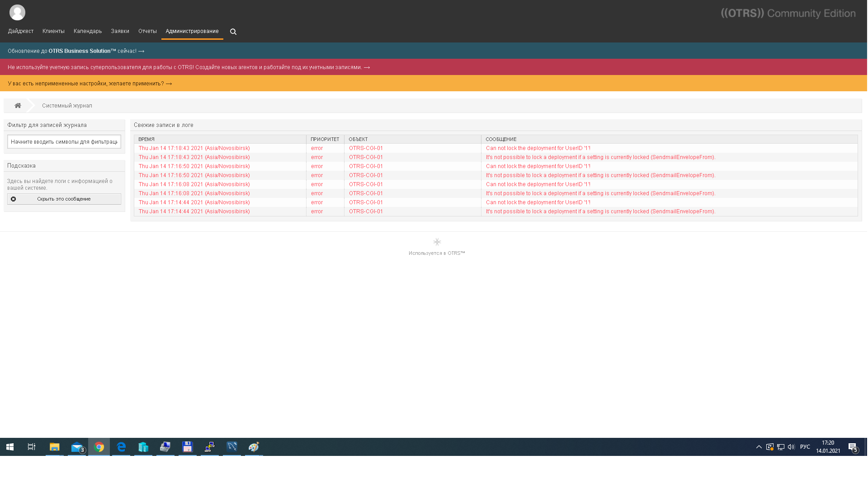868x488 pixels.
Task: Open File Explorer from taskbar
Action: tap(55, 447)
